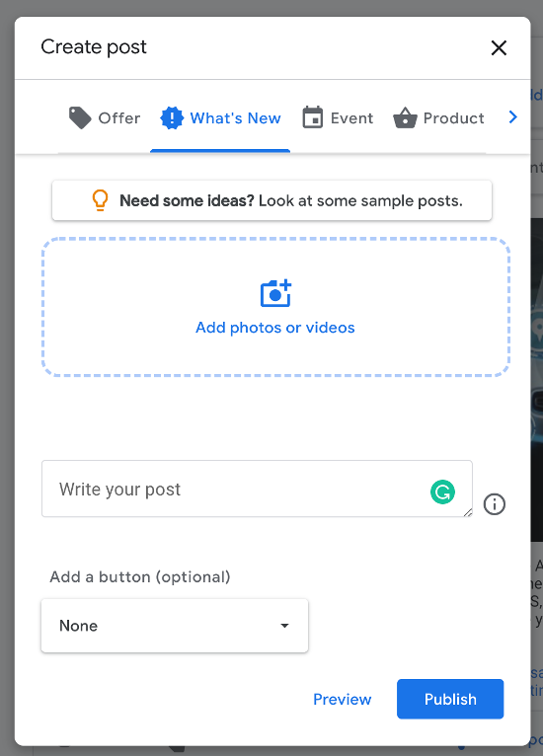The image size is (543, 756).
Task: Open the None button dropdown
Action: click(175, 626)
